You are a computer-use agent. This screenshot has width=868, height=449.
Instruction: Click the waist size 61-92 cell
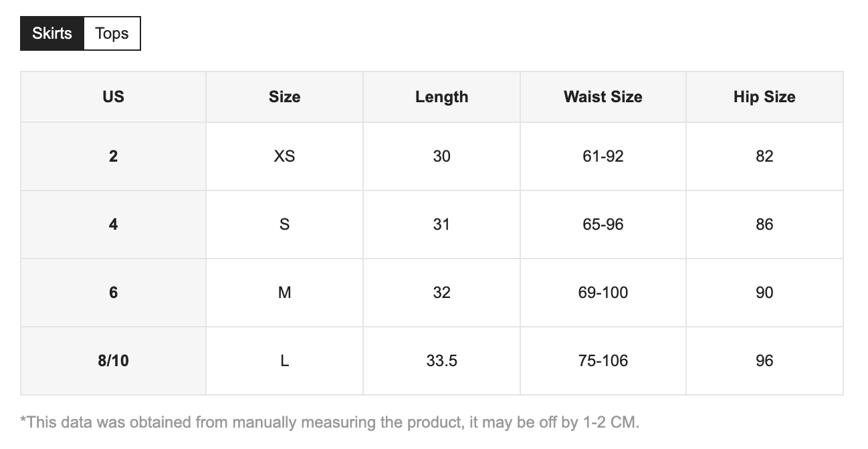(603, 156)
